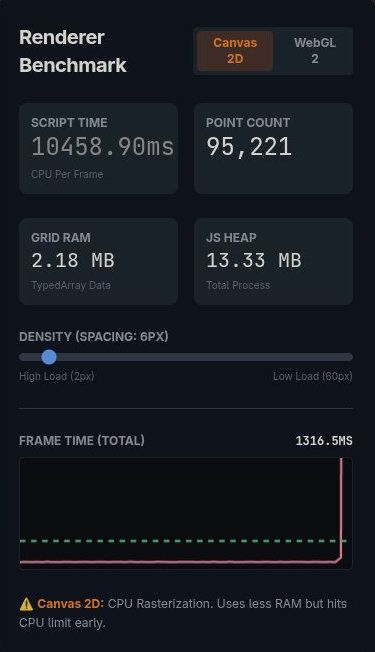Select the WebGL 2 renderer

(315, 51)
